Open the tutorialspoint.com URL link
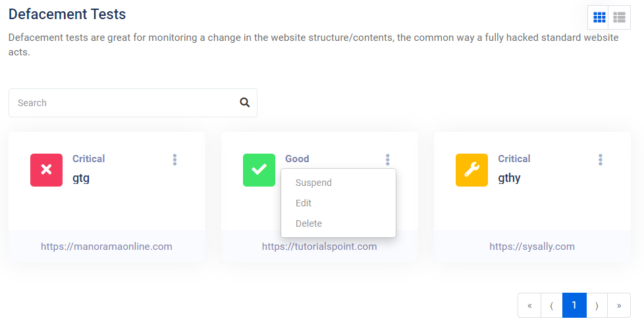The image size is (644, 327). 319,247
